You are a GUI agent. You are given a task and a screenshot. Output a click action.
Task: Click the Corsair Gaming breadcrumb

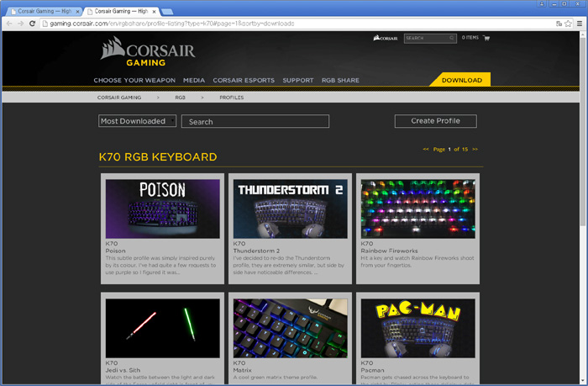coord(119,98)
